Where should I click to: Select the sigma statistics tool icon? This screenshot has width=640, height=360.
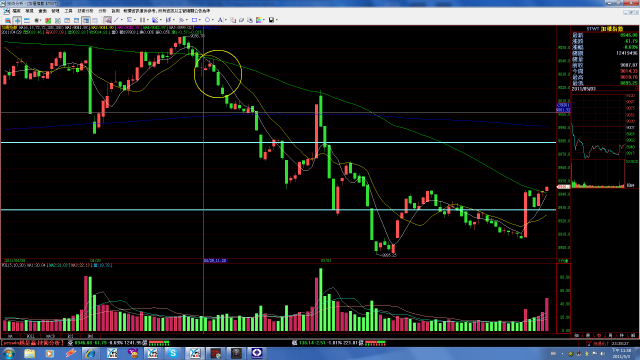click(x=129, y=20)
